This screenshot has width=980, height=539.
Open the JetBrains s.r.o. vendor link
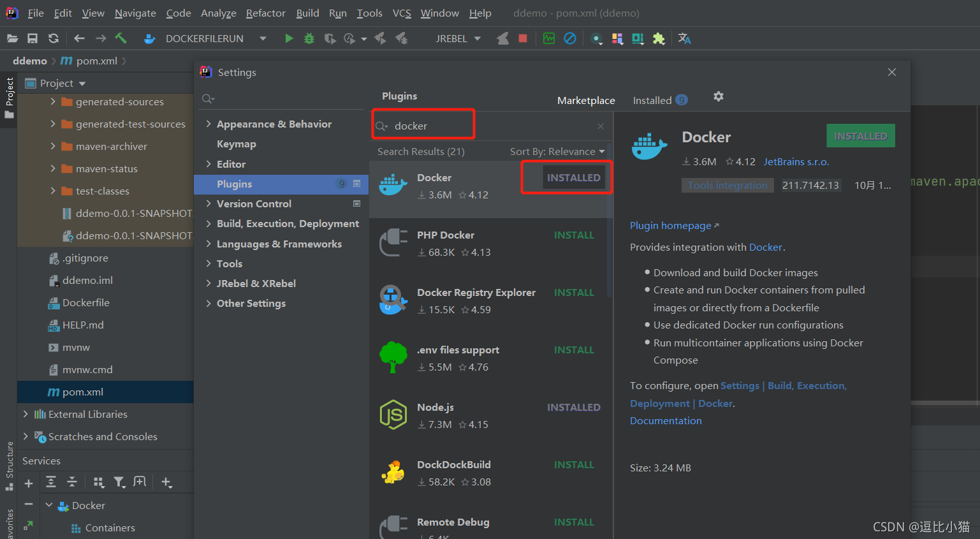click(x=796, y=162)
